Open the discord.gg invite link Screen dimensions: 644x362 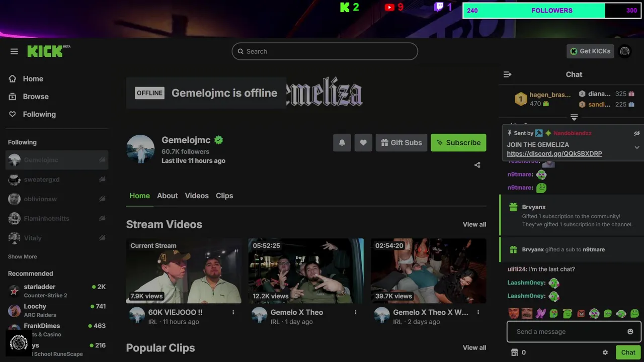[554, 154]
